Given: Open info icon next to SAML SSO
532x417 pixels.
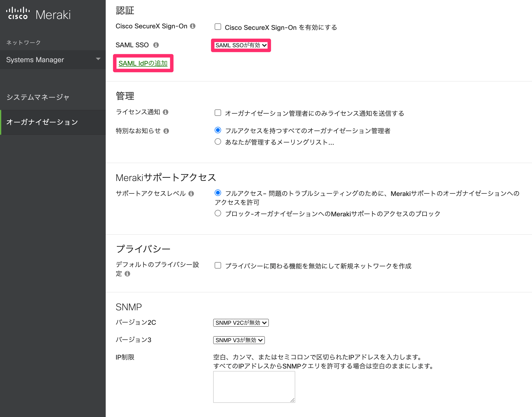Looking at the screenshot, I should 156,45.
